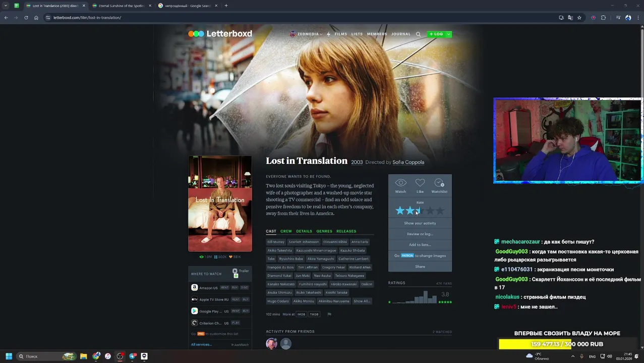644x363 pixels.
Task: Bookmark this page with the star icon
Action: point(579,18)
